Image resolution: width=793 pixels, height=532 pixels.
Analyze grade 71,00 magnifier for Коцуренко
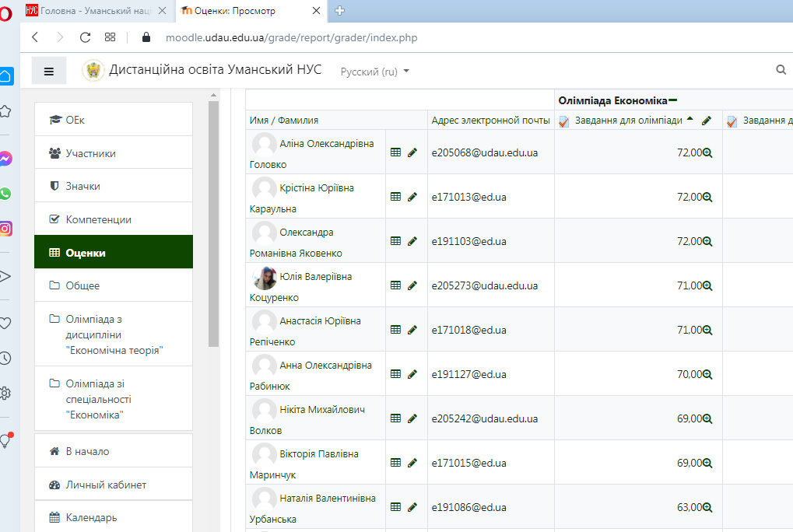[707, 285]
